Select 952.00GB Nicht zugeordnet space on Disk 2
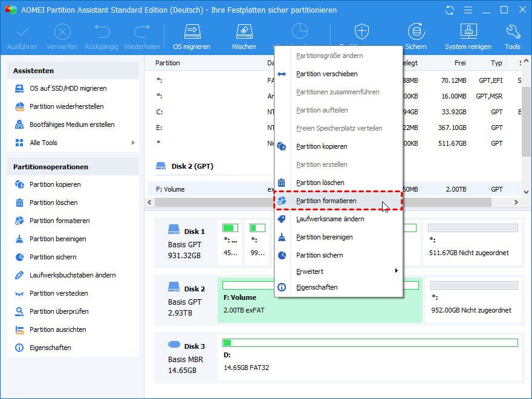 tap(473, 300)
